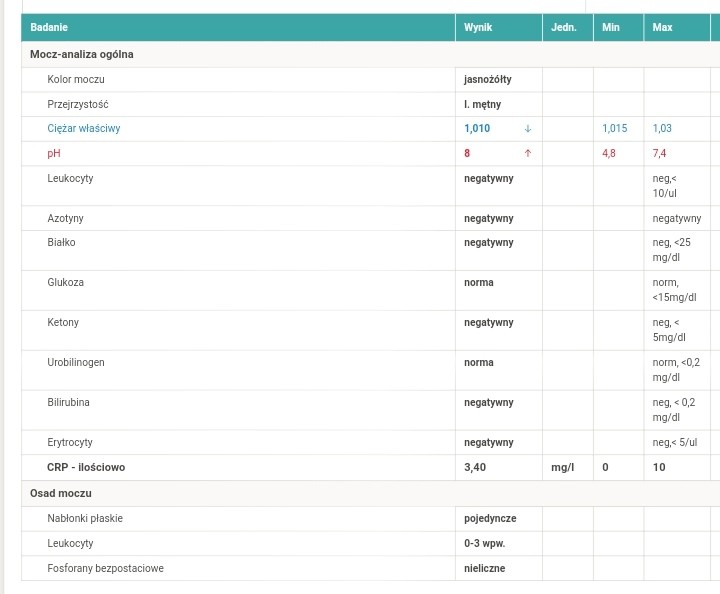Select the Urobilinogen row label
This screenshot has width=720, height=594.
tap(76, 363)
